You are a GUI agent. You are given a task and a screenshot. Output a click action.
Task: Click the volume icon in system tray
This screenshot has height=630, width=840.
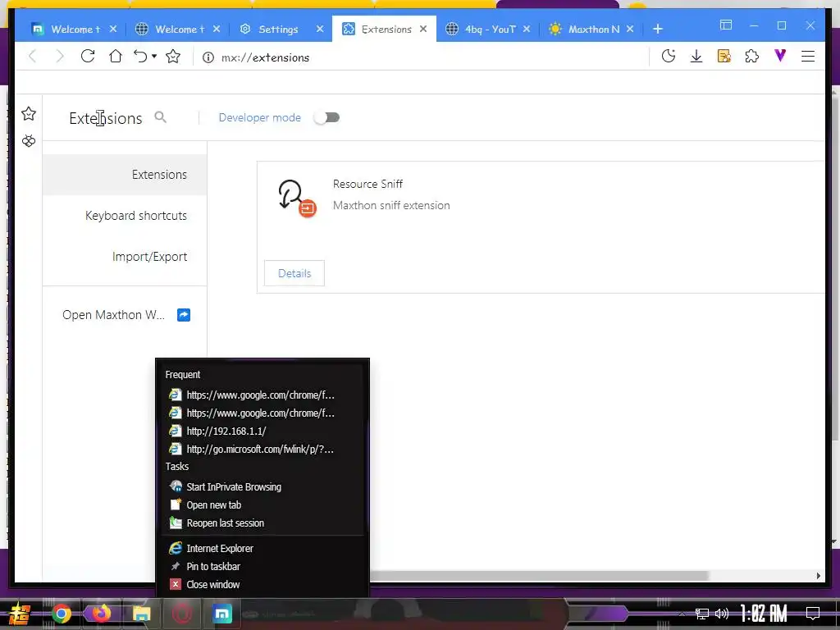pos(722,614)
